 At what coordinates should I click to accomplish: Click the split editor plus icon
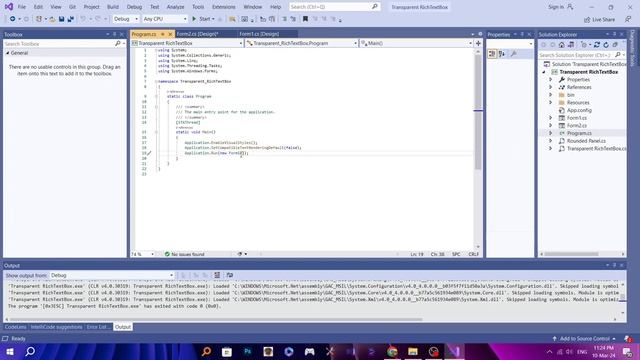click(478, 43)
